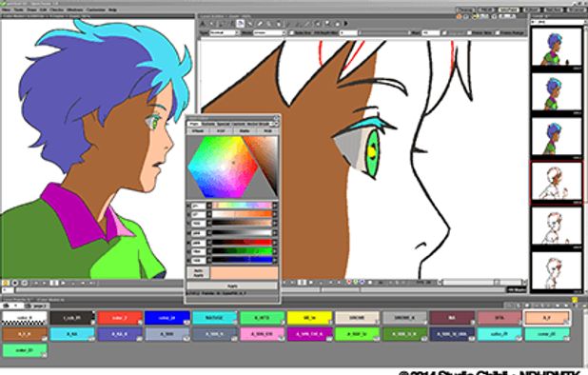Select the dark green palette swatch
The image size is (588, 375).
point(404,334)
